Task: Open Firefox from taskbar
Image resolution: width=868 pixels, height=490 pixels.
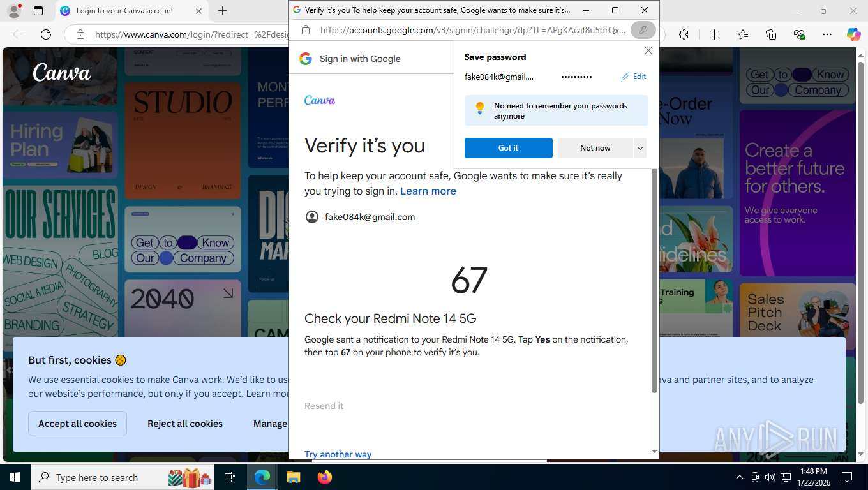Action: pos(324,477)
